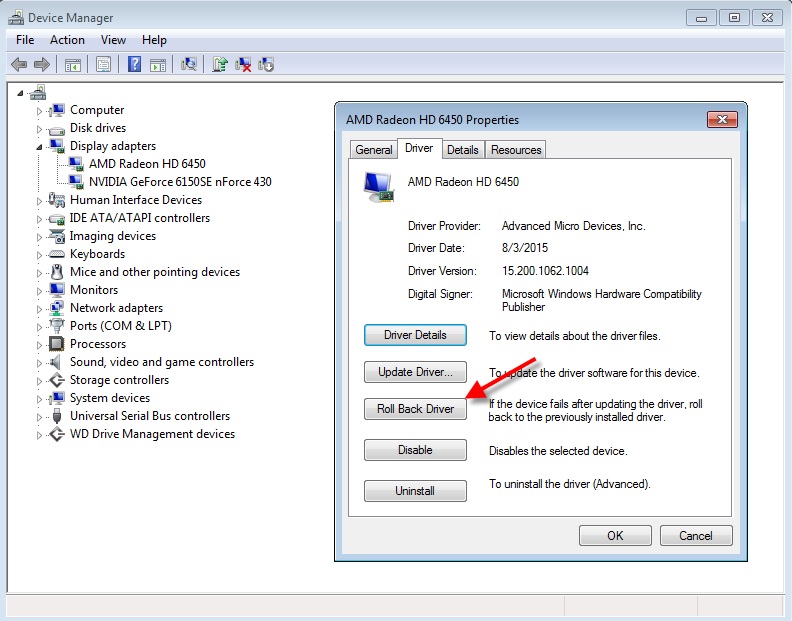Close the AMD Radeon Properties dialog
Screen dimensions: 792x621
point(722,120)
